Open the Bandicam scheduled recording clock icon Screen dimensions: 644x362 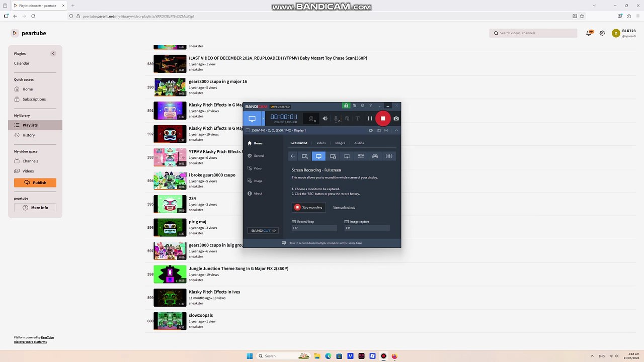(363, 106)
